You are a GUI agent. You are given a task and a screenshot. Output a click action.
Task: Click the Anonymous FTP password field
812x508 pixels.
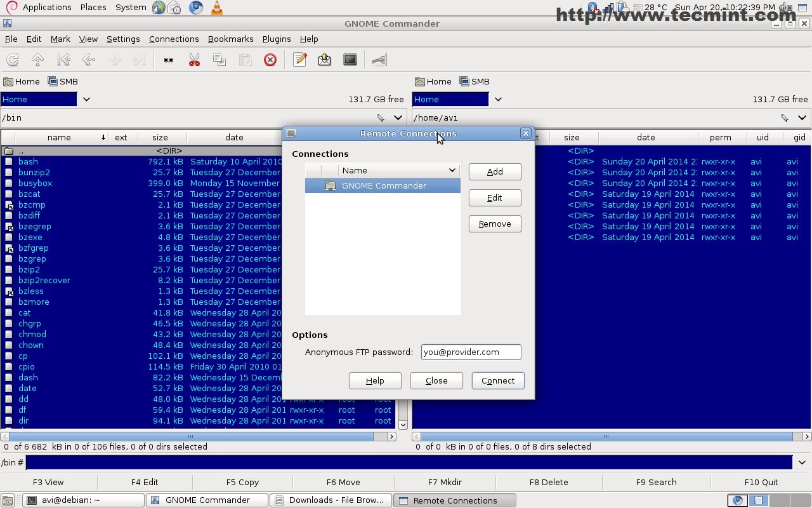(471, 352)
